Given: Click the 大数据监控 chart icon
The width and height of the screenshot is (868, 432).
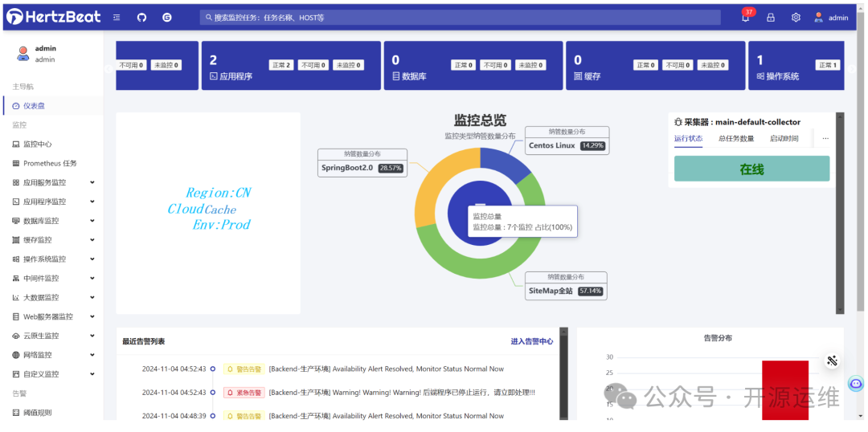Looking at the screenshot, I should [16, 298].
